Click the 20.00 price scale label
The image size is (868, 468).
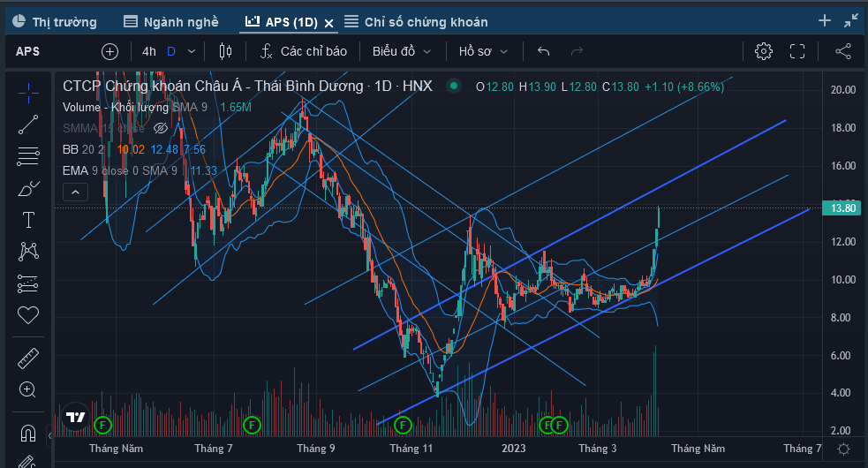point(843,90)
